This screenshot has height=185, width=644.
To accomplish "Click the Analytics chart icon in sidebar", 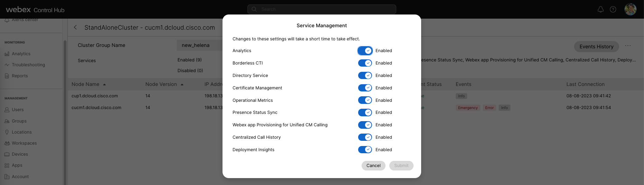I will coord(7,54).
